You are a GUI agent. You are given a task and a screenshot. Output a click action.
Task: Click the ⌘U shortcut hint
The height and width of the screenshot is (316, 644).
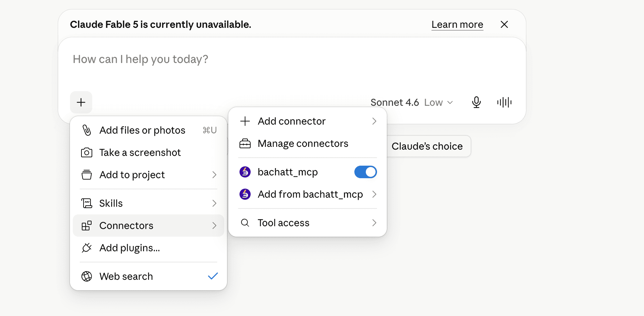pyautogui.click(x=210, y=130)
